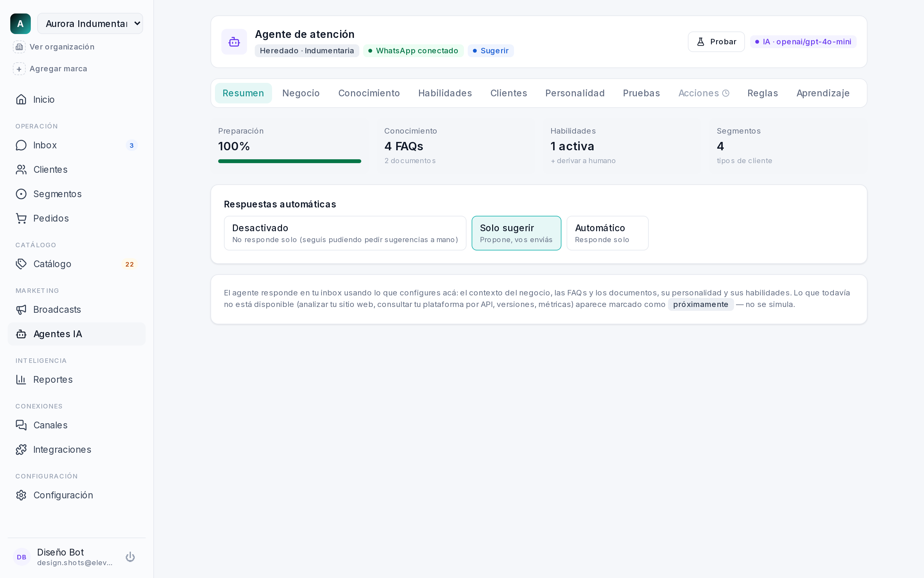924x578 pixels.
Task: Click the Sugerir status badge
Action: click(491, 51)
